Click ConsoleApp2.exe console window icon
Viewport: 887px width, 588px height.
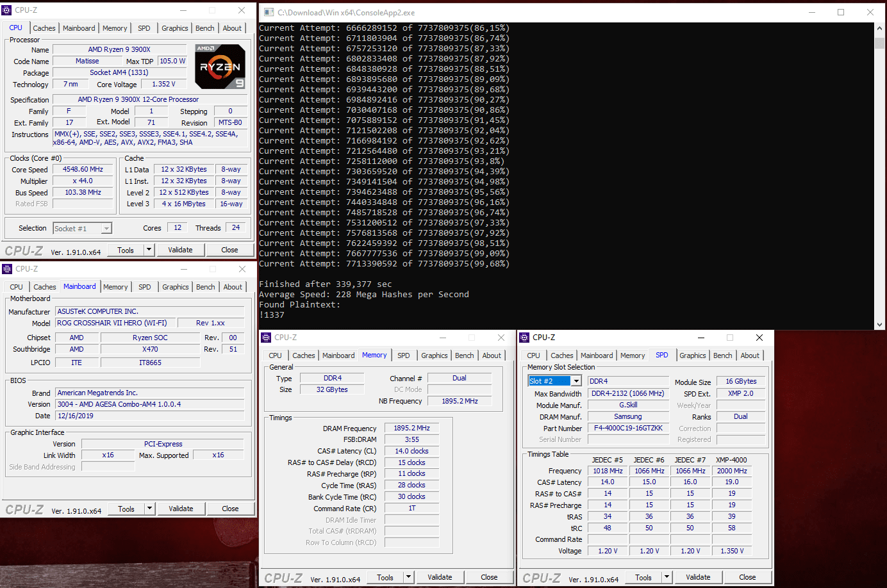coord(269,12)
